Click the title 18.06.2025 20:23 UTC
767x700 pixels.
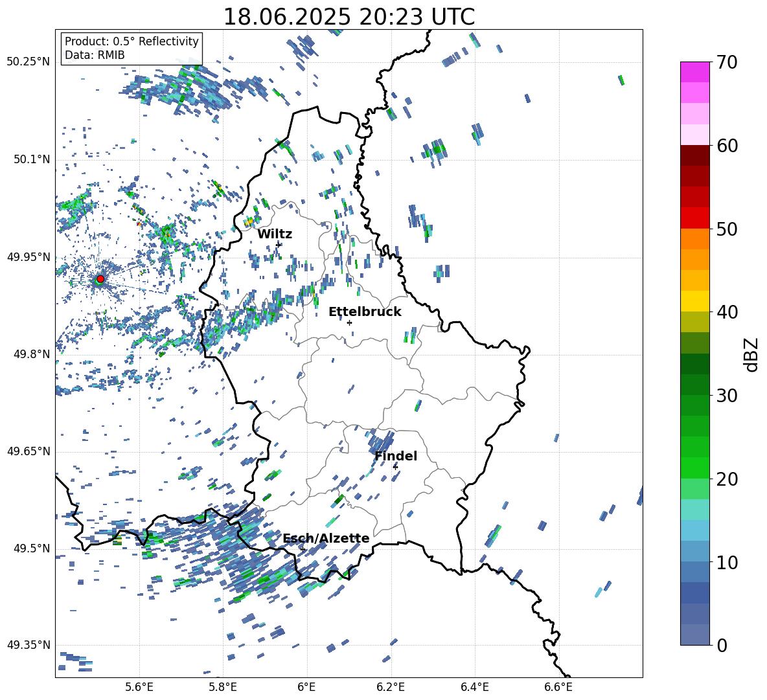[349, 17]
